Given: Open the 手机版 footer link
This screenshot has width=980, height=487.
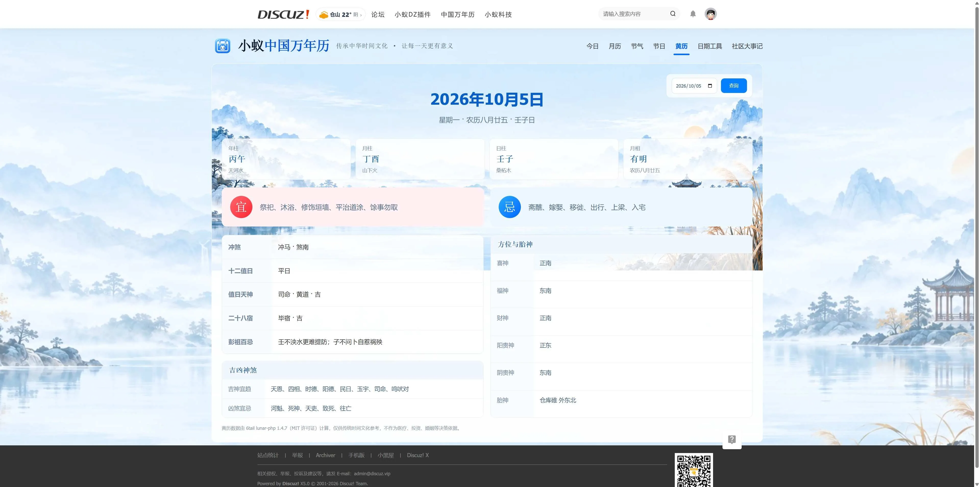Looking at the screenshot, I should pyautogui.click(x=357, y=455).
